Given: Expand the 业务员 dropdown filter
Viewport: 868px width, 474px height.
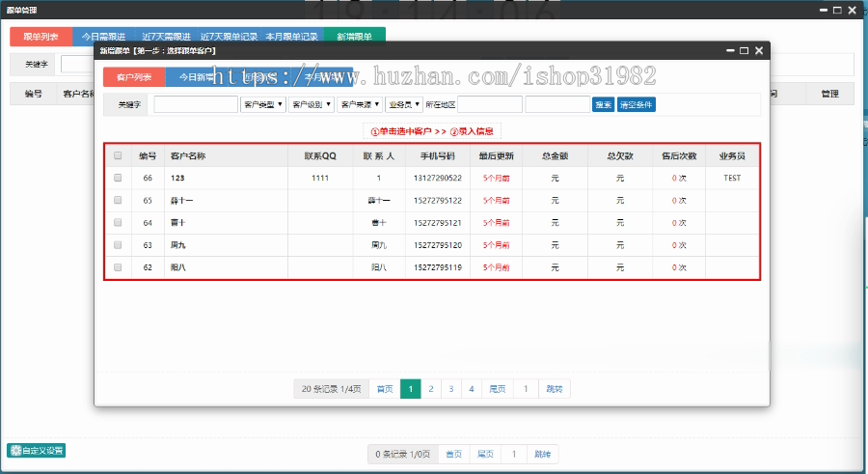Looking at the screenshot, I should click(405, 104).
